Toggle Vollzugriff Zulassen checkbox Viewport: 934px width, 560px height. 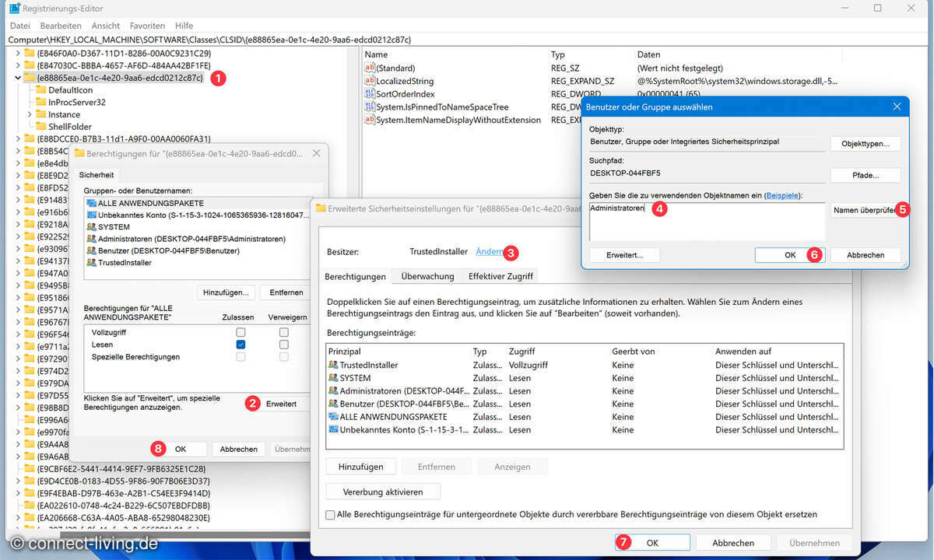click(241, 332)
